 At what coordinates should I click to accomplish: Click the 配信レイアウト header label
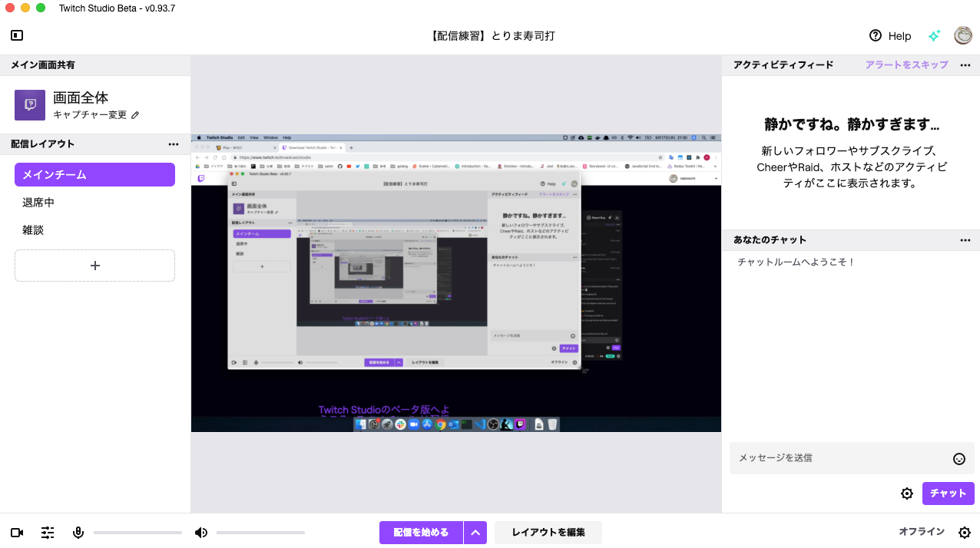43,144
